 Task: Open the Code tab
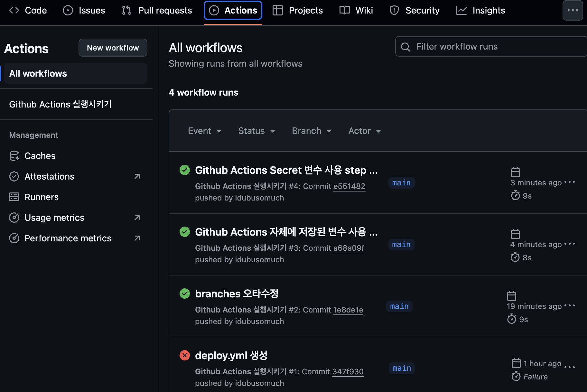(x=28, y=10)
